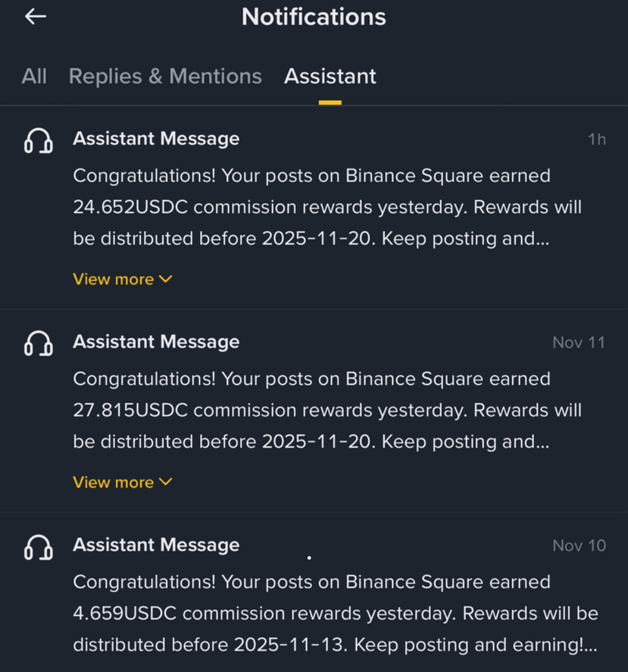The height and width of the screenshot is (672, 628).
Task: Expand View more on the 27.815USDC message
Action: (123, 483)
